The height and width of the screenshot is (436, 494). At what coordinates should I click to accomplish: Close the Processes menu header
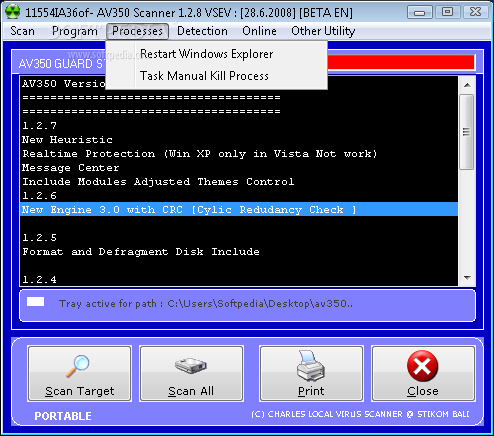point(137,31)
